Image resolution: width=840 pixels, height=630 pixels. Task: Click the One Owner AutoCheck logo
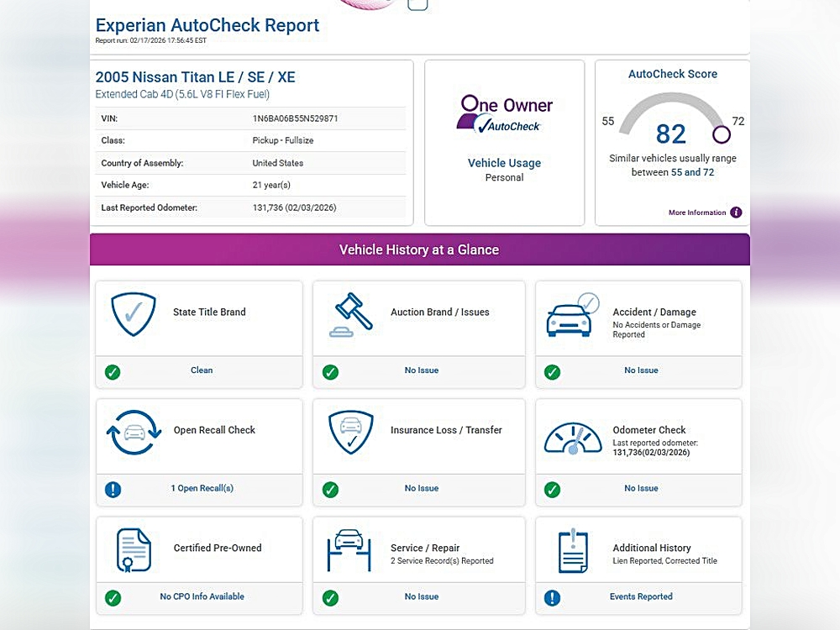504,114
